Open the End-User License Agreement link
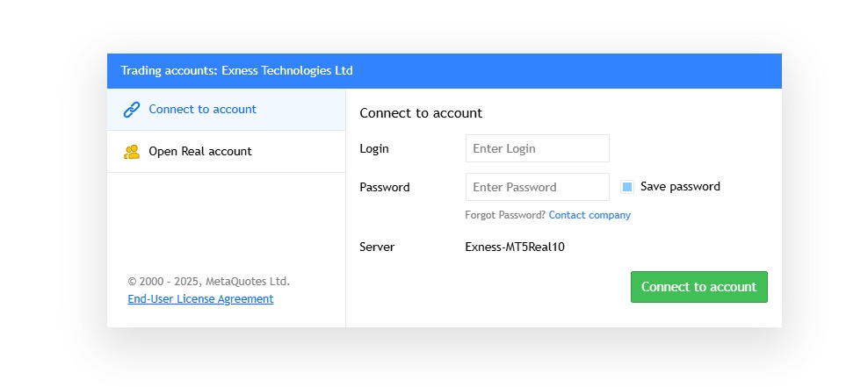Screen dimensions: 868x387 click(200, 299)
